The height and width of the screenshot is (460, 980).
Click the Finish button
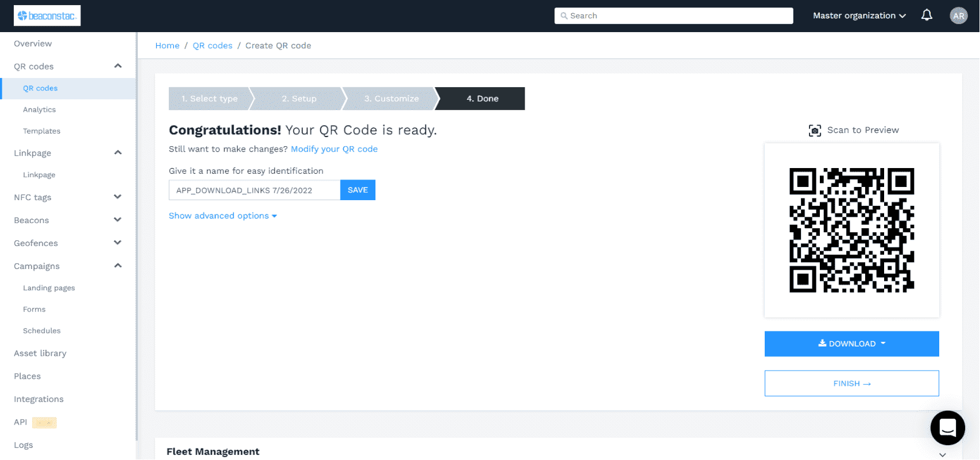[x=851, y=383]
